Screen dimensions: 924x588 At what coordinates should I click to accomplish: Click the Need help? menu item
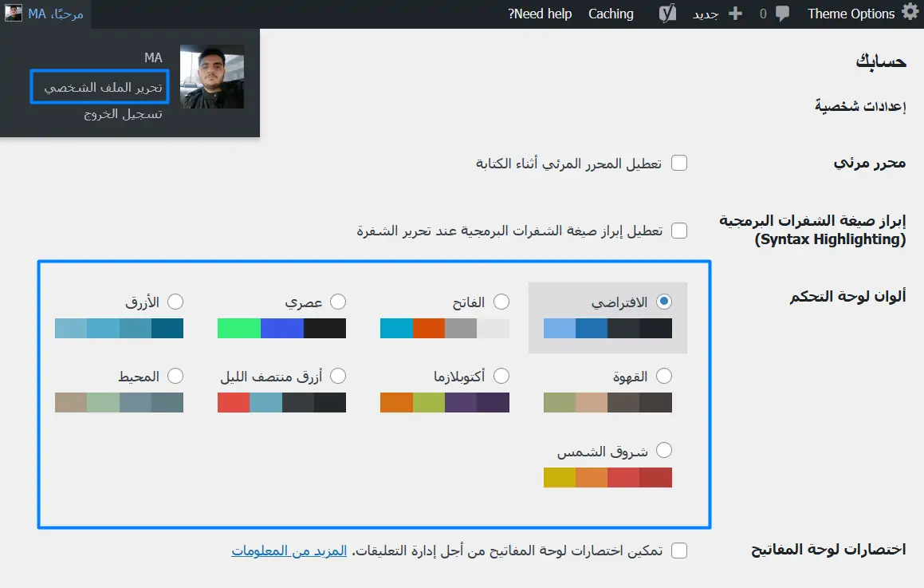(540, 14)
